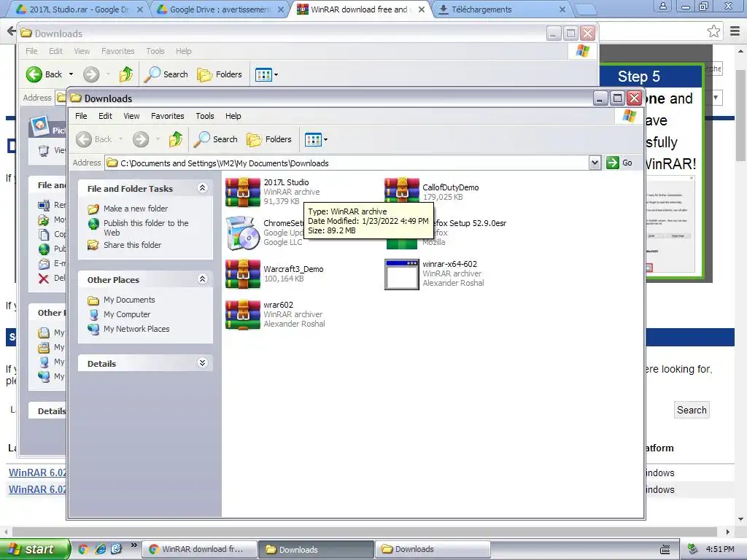Switch to second Downloads taskbar button

click(433, 549)
